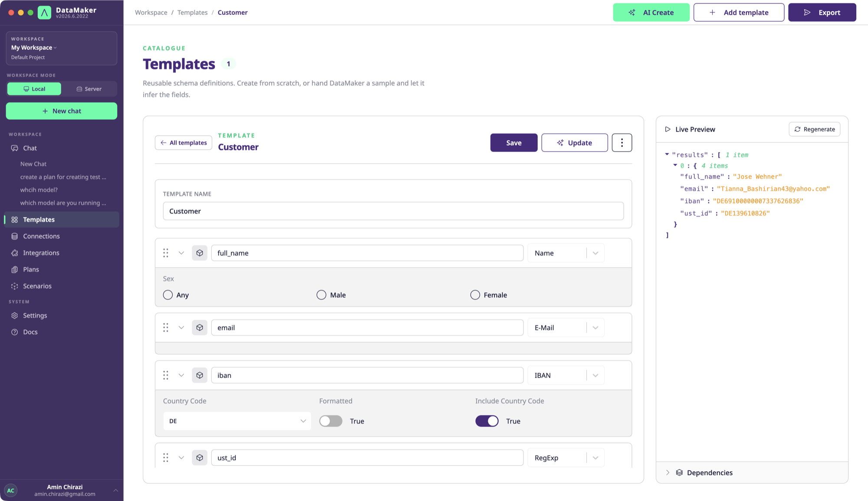The image size is (868, 501).
Task: Click the Update button
Action: click(575, 143)
